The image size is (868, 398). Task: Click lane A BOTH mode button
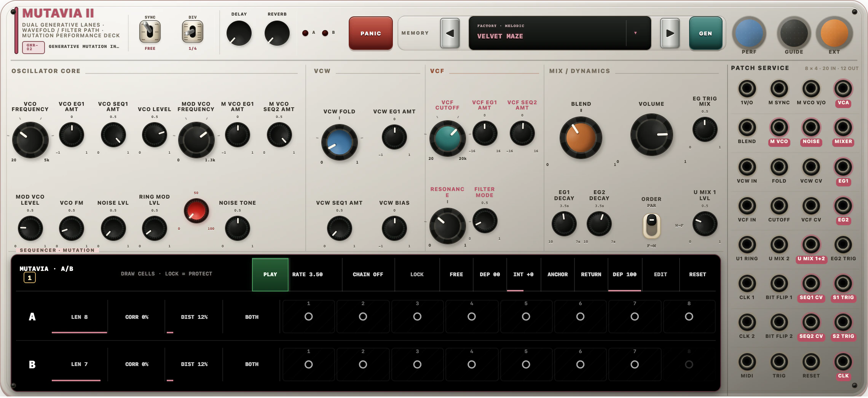tap(252, 317)
